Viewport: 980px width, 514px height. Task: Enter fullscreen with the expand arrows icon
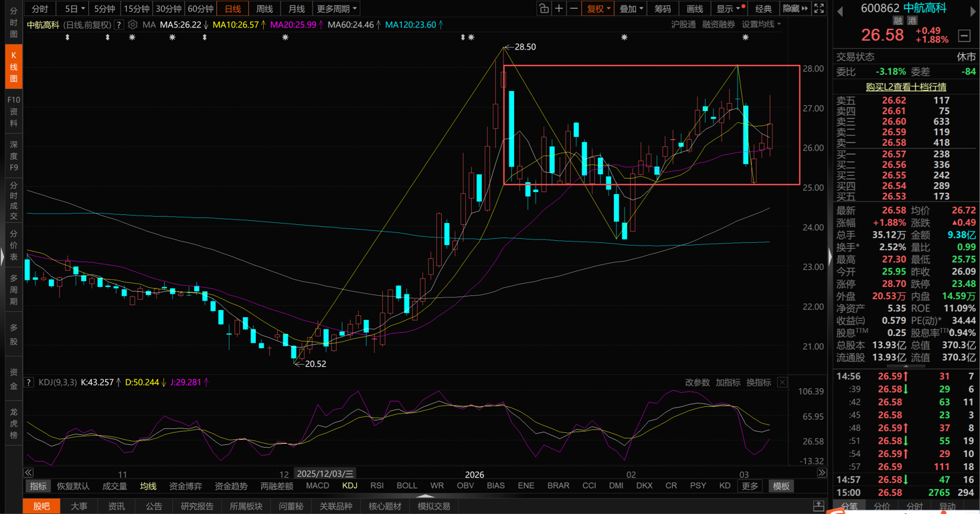coord(819,9)
